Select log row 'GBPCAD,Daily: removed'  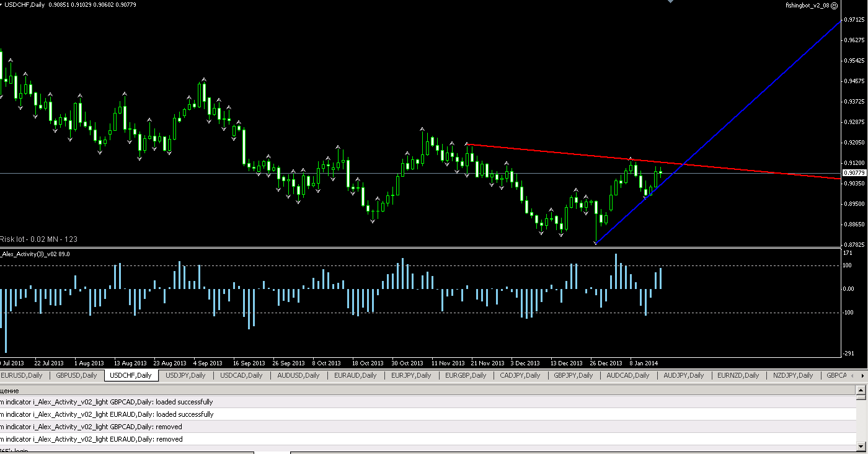[427, 427]
